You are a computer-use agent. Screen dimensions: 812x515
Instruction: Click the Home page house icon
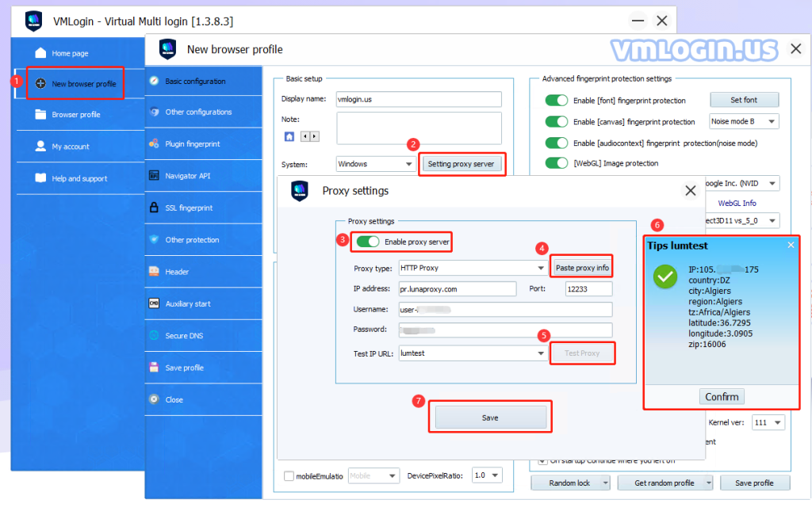tap(40, 53)
